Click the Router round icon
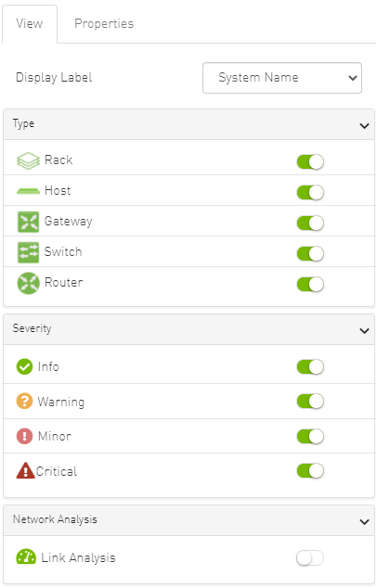 coord(28,283)
